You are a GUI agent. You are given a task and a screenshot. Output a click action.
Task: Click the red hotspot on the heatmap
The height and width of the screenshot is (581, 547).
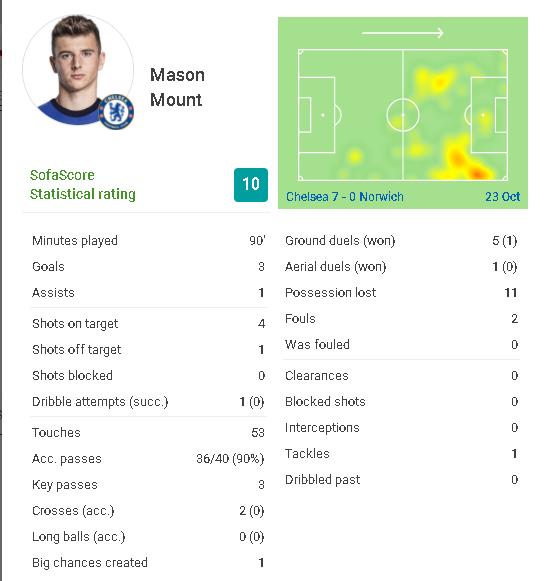click(x=477, y=173)
